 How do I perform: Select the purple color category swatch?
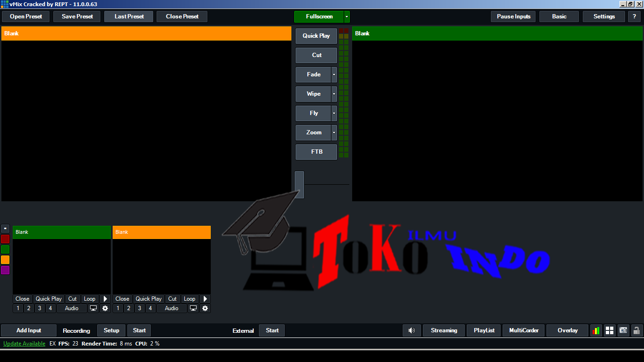pos(5,270)
